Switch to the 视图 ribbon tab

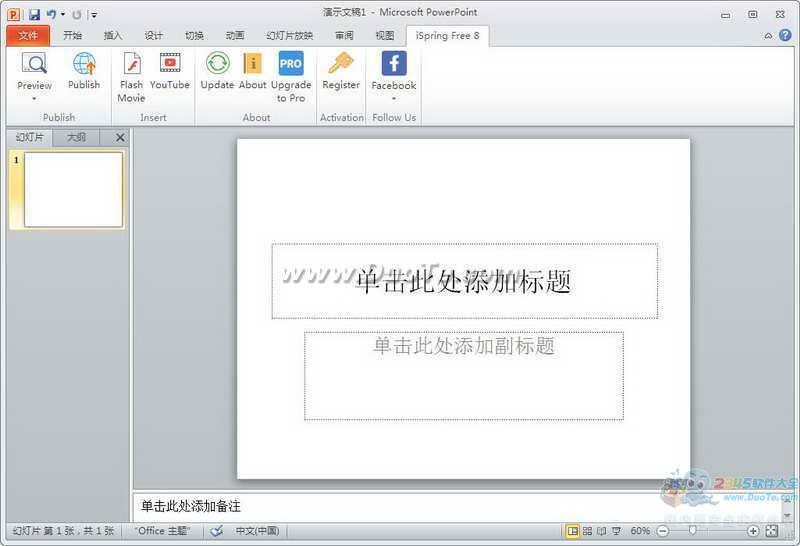click(x=385, y=35)
